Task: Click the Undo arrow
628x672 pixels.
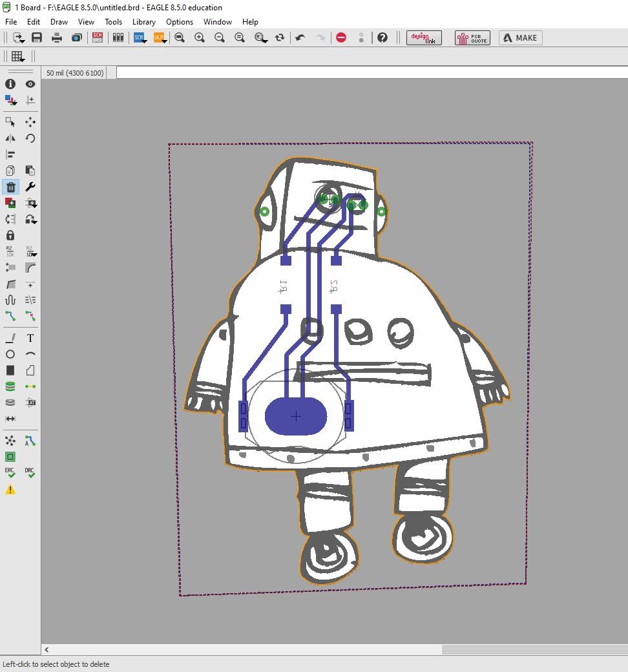Action: (300, 37)
